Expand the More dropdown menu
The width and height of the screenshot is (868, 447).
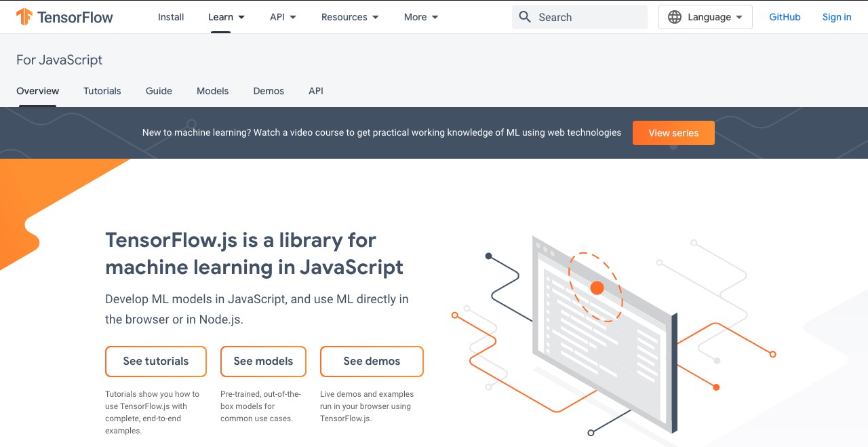(x=421, y=17)
